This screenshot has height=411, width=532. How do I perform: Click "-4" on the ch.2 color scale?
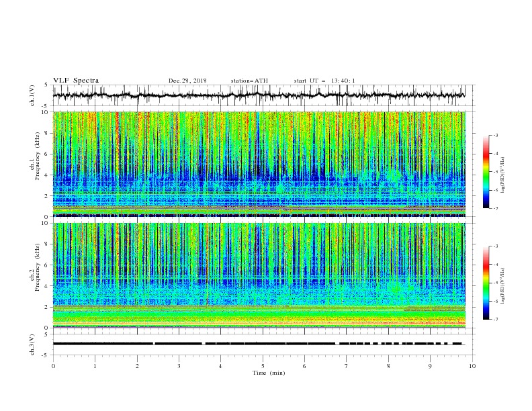pos(495,265)
